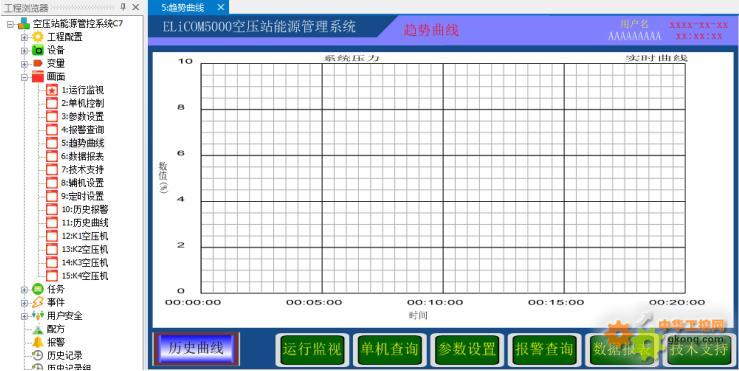Screen dimensions: 739x371
Task: Pin the 工程浏览器 panel with pushpin
Action: 123,7
